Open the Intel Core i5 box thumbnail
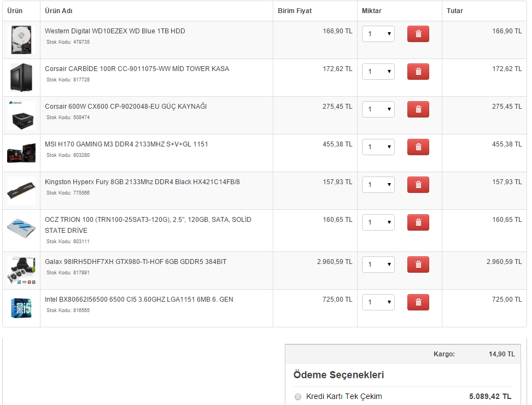The height and width of the screenshot is (405, 532). point(21,308)
